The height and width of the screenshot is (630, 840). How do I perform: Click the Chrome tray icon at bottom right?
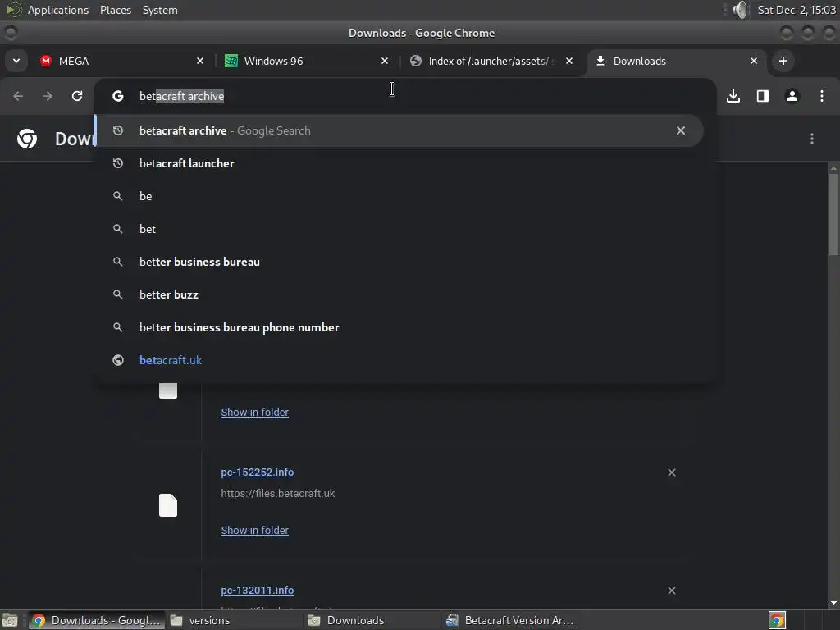(777, 620)
